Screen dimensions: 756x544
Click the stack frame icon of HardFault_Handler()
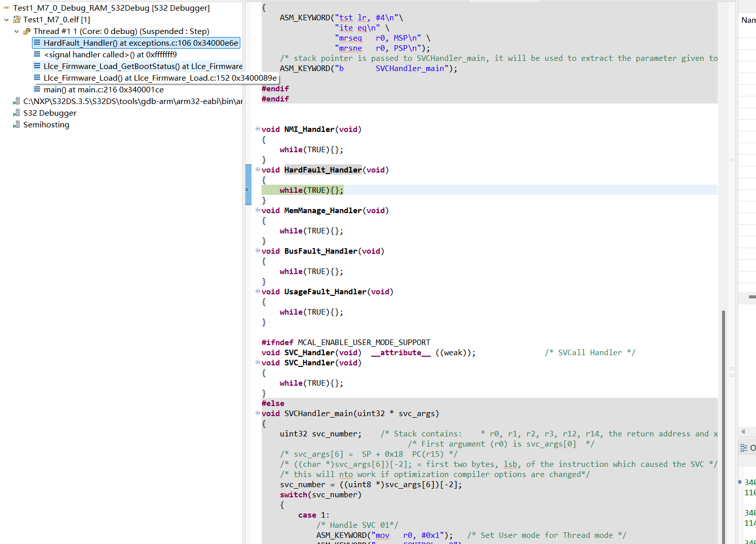(37, 43)
